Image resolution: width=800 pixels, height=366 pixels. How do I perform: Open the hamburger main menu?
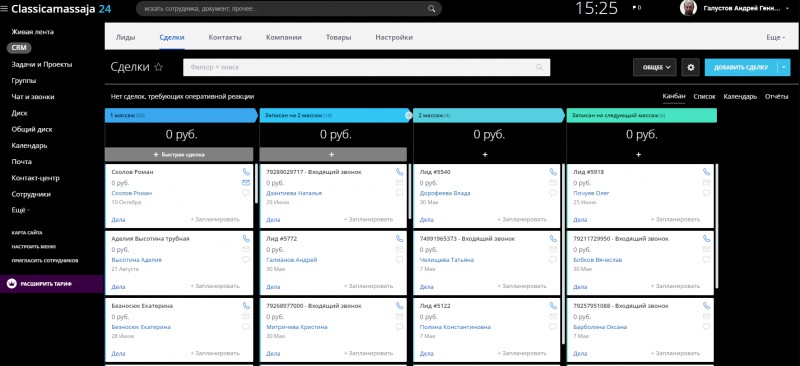pyautogui.click(x=4, y=8)
